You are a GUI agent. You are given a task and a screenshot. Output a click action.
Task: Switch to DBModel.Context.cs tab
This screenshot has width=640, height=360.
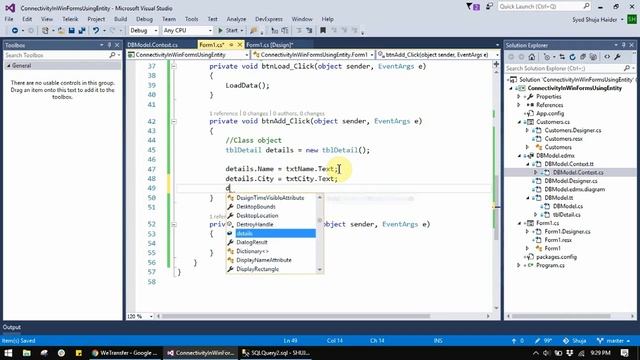click(x=153, y=45)
